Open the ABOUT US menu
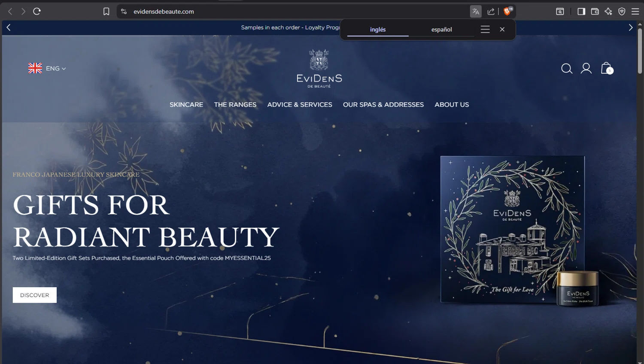 tap(452, 105)
